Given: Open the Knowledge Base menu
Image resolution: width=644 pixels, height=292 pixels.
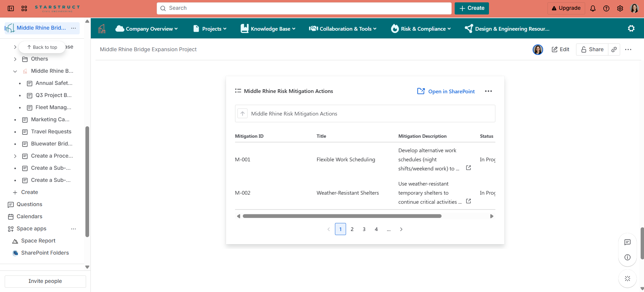Looking at the screenshot, I should coord(268,29).
